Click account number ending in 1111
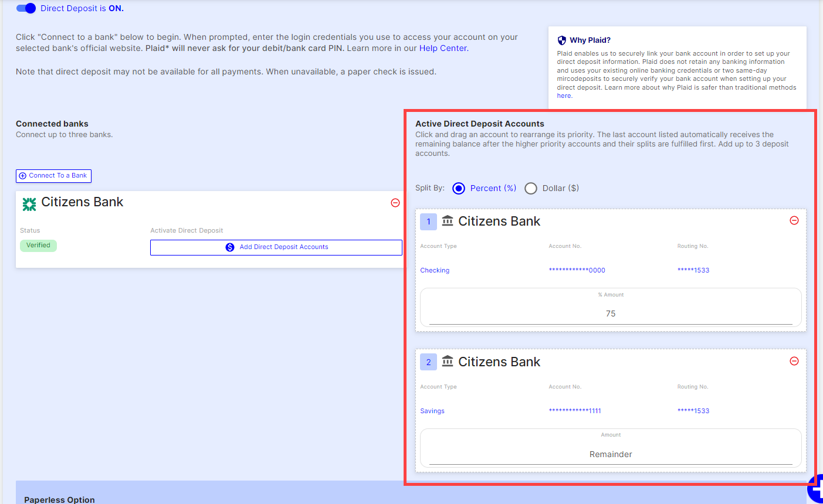The height and width of the screenshot is (504, 823). 575,411
